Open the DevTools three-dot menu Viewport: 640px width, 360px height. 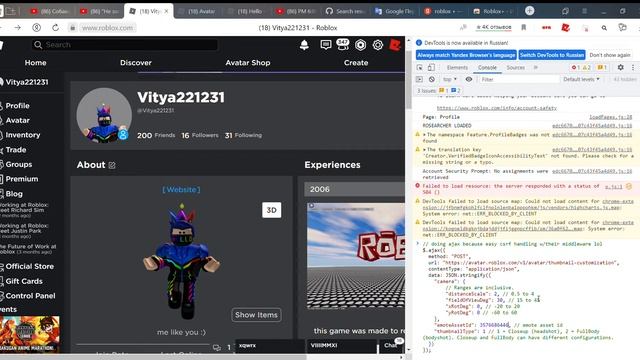[633, 67]
